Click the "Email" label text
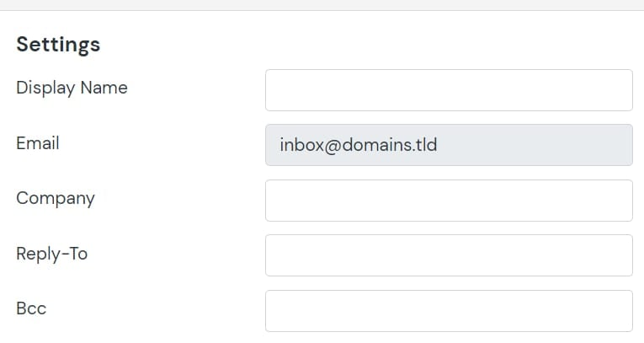The width and height of the screenshot is (644, 343). click(38, 143)
